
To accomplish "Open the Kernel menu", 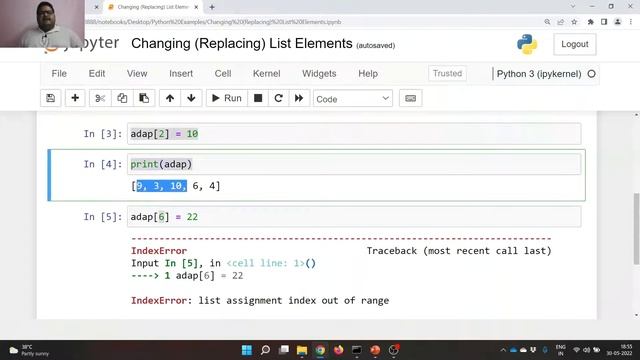I will tap(267, 73).
